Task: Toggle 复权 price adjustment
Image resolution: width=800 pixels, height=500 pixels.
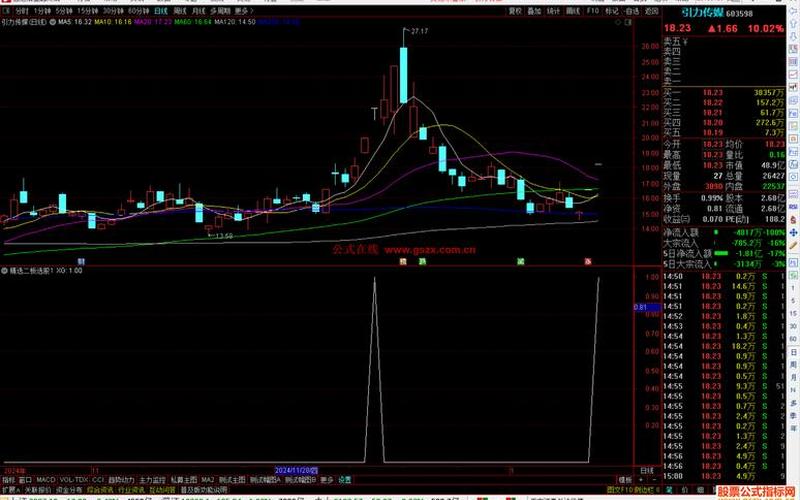Action: [x=515, y=10]
